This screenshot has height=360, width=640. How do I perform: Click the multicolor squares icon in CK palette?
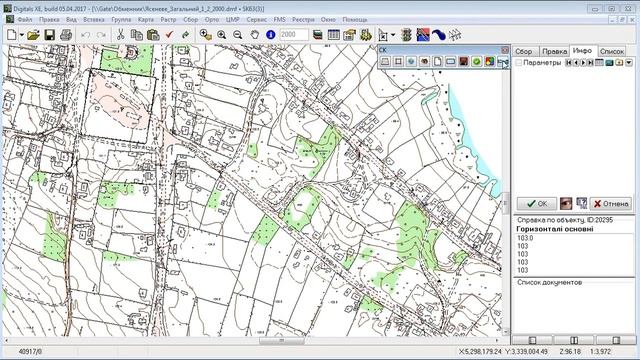(489, 62)
